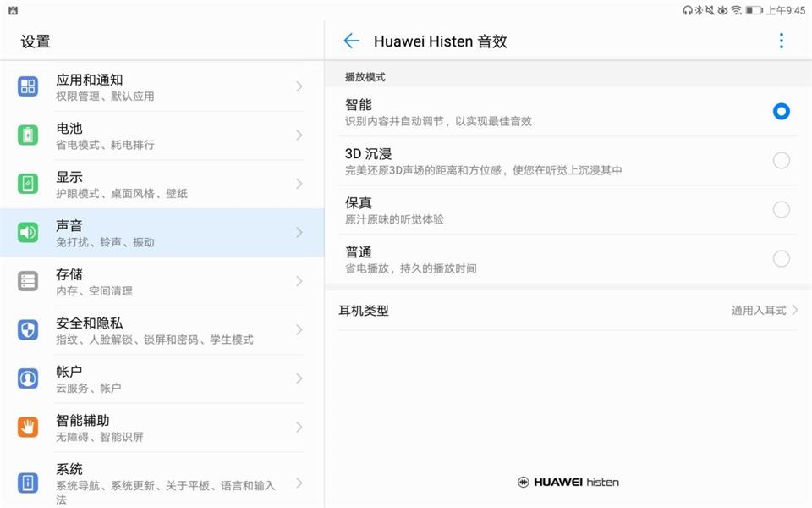
Task: Open 安全和隐私 settings
Action: [x=162, y=330]
